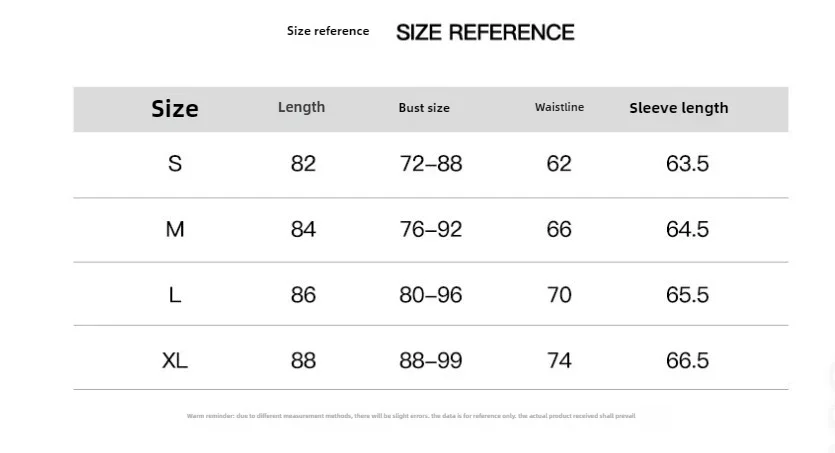835x453 pixels.
Task: Select the small 'Size reference' caption
Action: pos(328,31)
